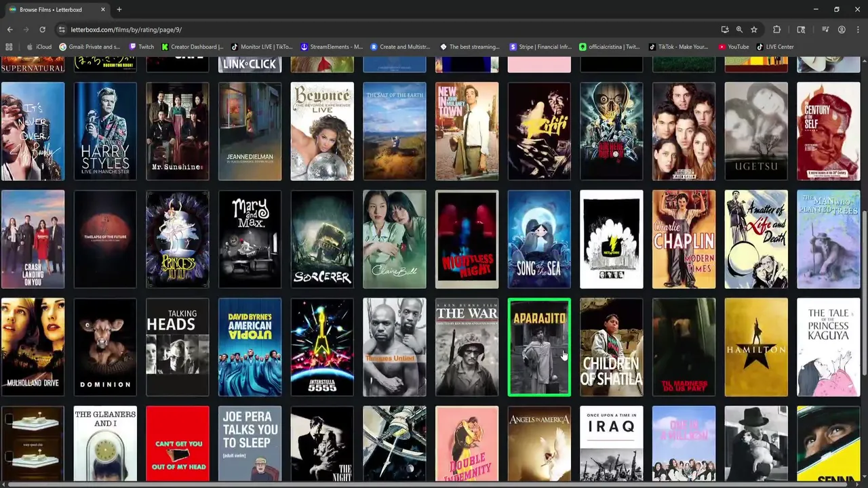Open the YouTube bookmark
The width and height of the screenshot is (868, 488).
pos(733,47)
